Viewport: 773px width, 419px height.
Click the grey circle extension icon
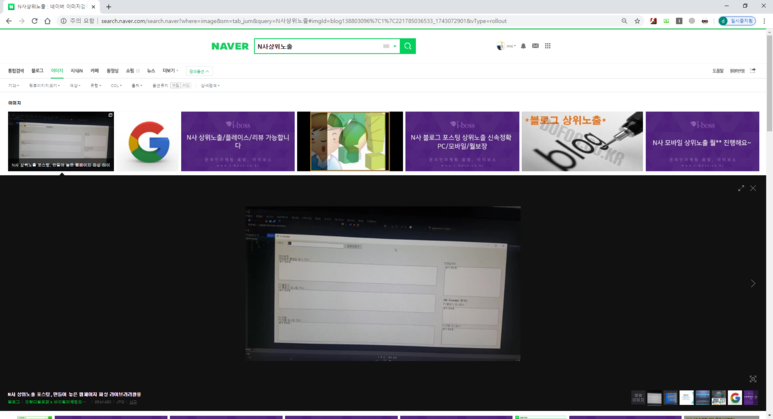692,21
